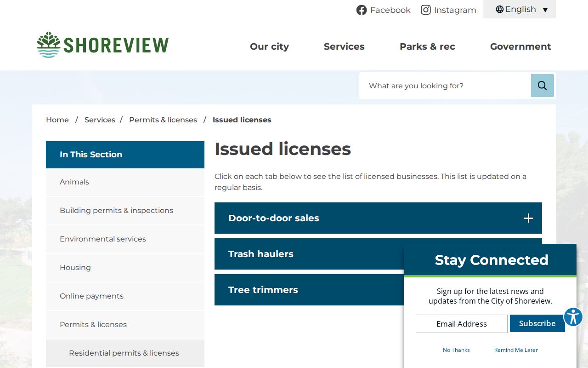Screen dimensions: 588x368
Task: Click the Email Address input field
Action: coord(462,324)
